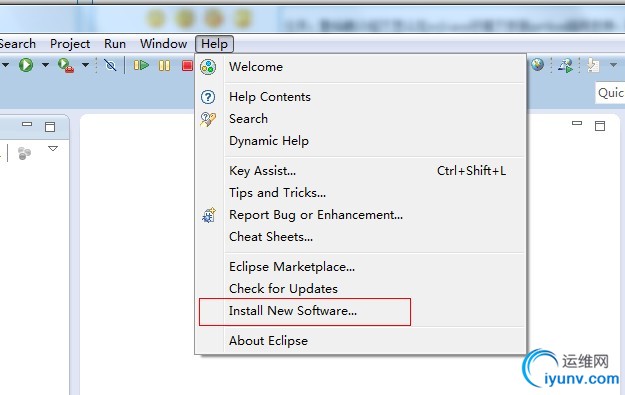
Task: Choose Help Contents
Action: (x=361, y=97)
